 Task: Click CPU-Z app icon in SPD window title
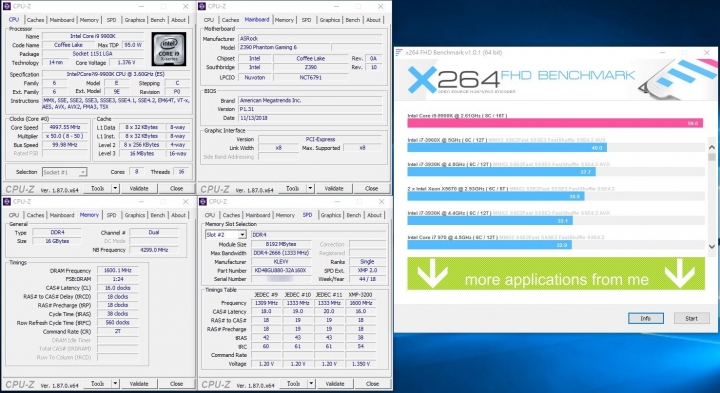(x=202, y=202)
